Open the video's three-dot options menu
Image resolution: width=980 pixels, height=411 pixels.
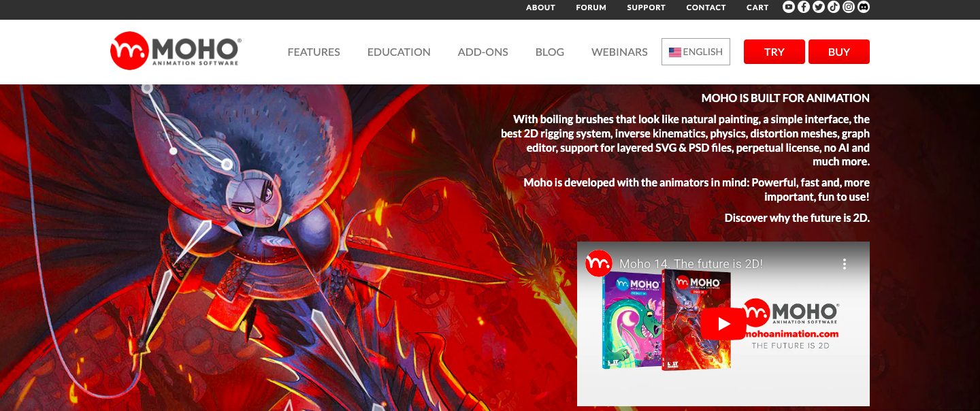coord(844,264)
